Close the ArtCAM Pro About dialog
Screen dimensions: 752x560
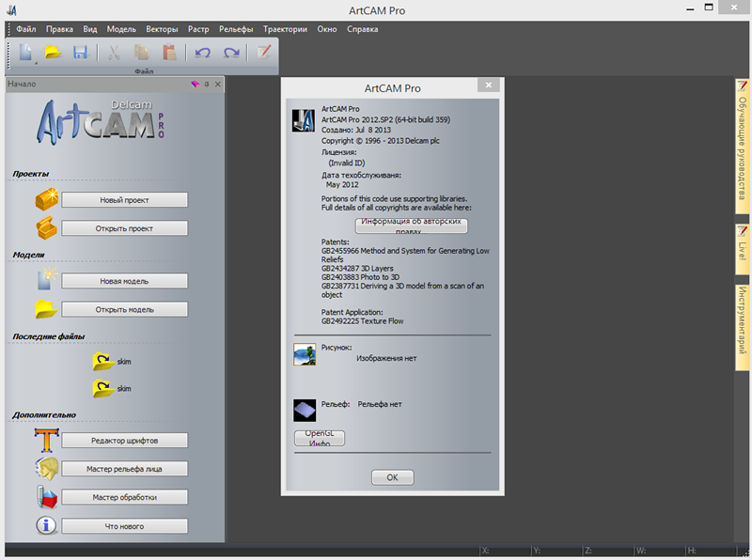(x=488, y=86)
